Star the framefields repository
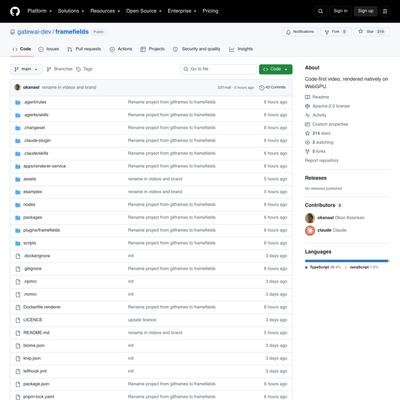This screenshot has height=400, width=400. tap(371, 32)
